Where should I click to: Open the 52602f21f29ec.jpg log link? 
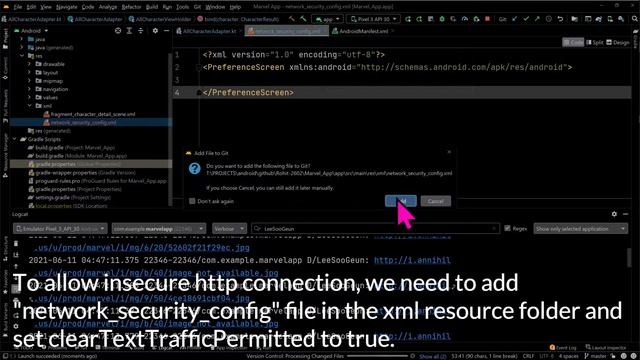tap(142, 248)
